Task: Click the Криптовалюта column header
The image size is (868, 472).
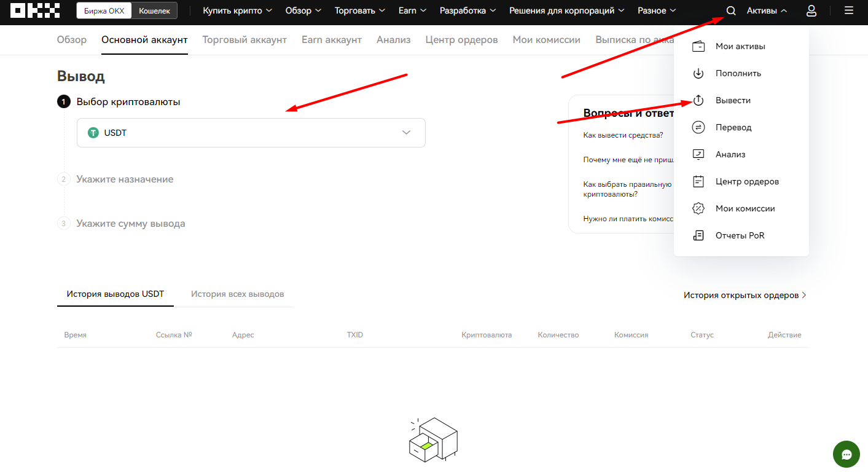Action: coord(487,335)
